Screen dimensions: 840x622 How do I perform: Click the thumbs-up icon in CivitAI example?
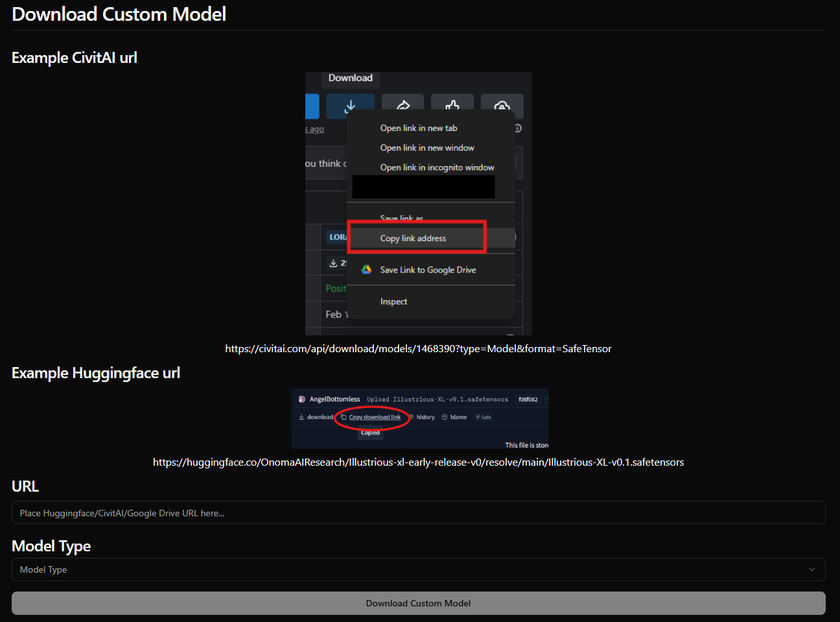click(452, 106)
